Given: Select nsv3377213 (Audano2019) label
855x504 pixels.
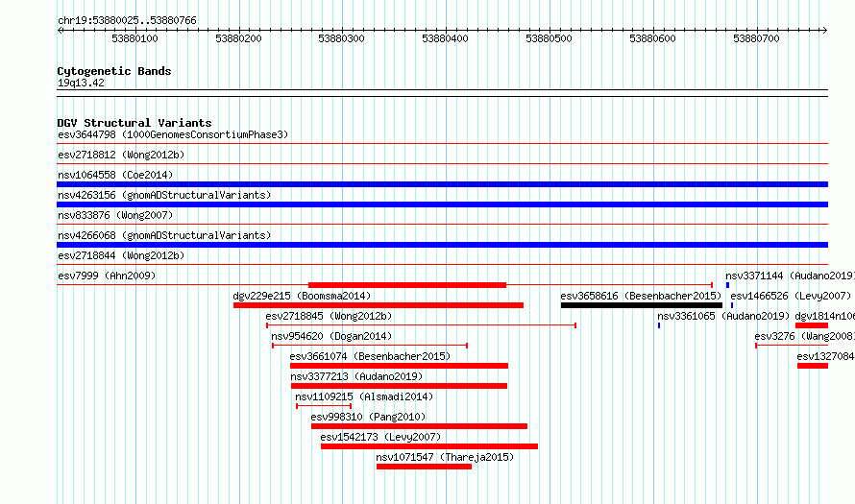Looking at the screenshot, I should click(356, 376).
